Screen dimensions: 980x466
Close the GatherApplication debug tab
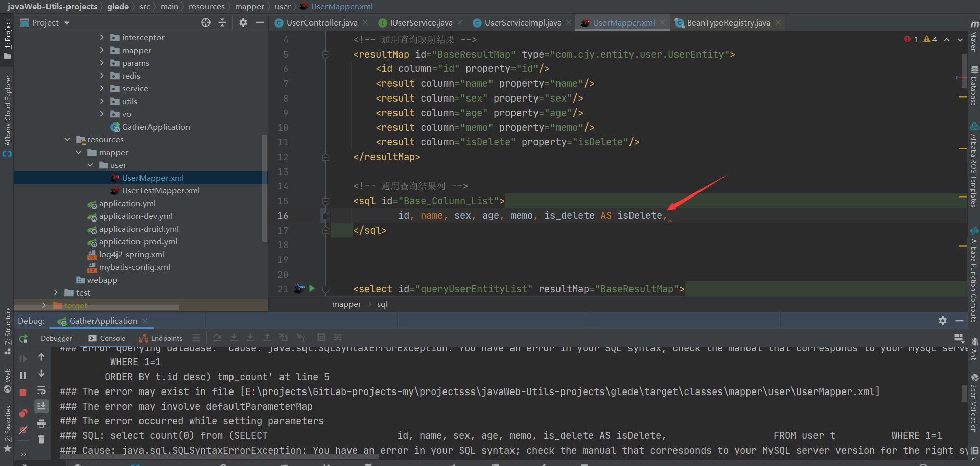[145, 321]
